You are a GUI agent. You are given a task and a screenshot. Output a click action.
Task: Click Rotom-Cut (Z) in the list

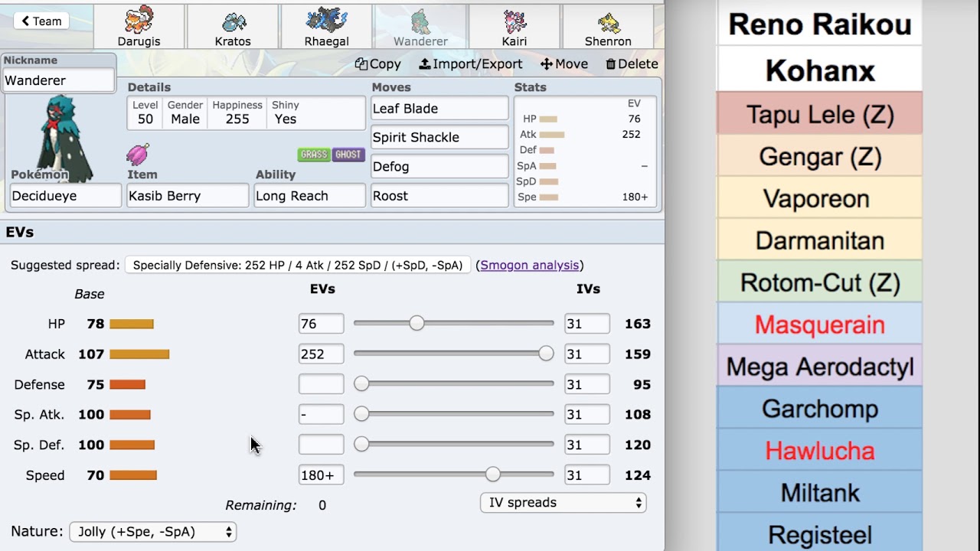click(x=819, y=282)
